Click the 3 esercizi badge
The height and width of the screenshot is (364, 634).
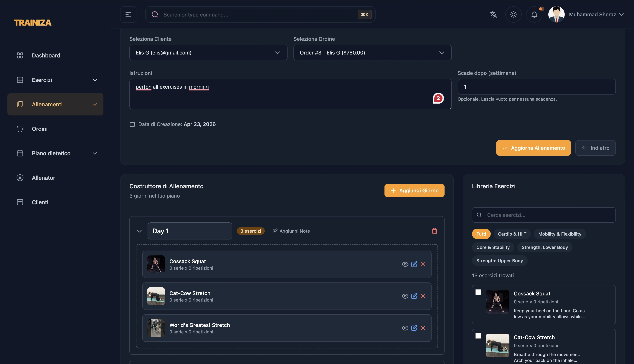pyautogui.click(x=250, y=231)
